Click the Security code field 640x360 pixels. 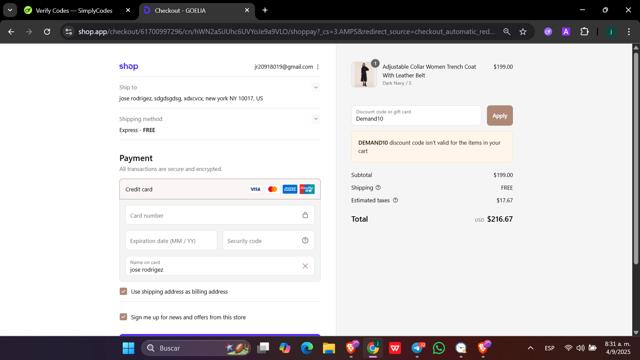click(268, 240)
